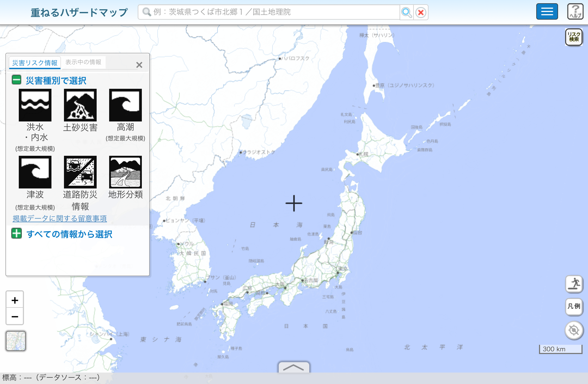Viewport: 588px width, 384px height.
Task: Select the 洪水・内水 flood hazard icon
Action: point(35,105)
